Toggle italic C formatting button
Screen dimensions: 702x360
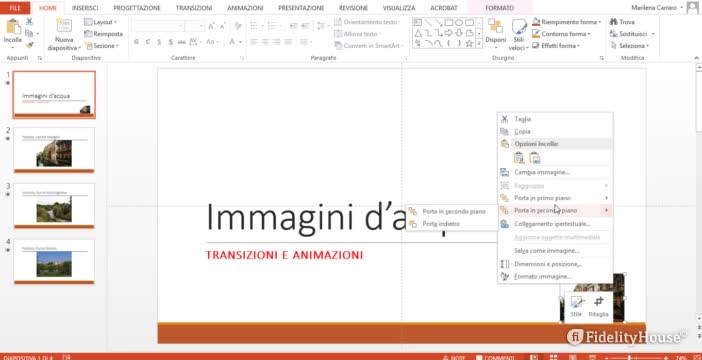[148, 42]
